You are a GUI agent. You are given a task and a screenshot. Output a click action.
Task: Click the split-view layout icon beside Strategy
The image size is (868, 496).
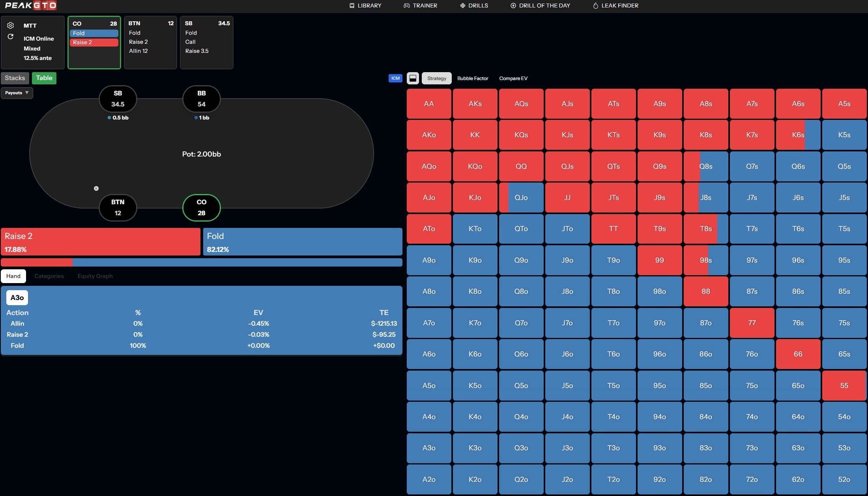point(413,78)
